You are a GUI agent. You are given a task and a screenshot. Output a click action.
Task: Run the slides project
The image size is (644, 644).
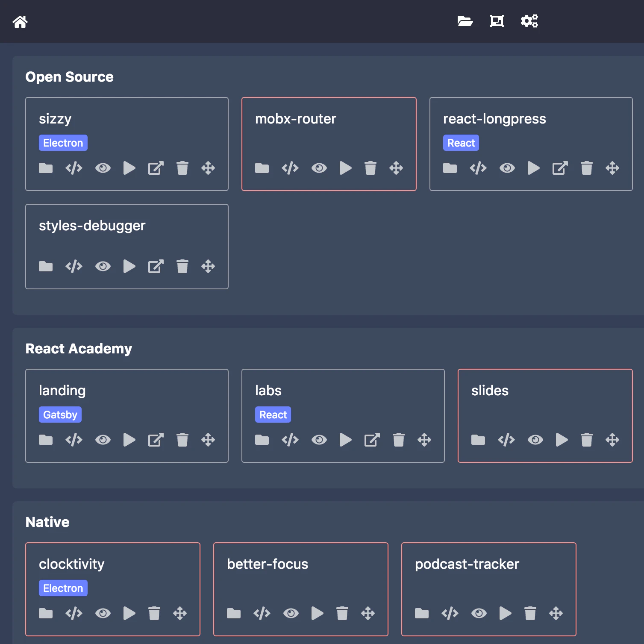coord(562,440)
